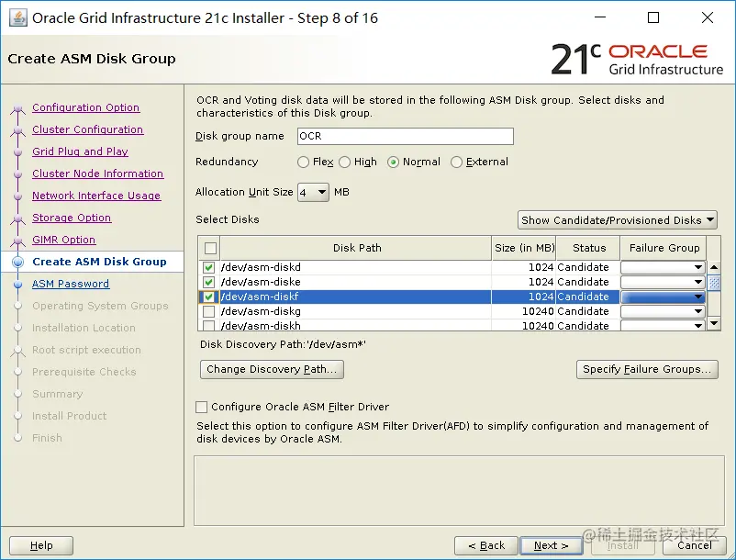
Task: Check the /dev/asm-diskh checkbox
Action: (209, 325)
